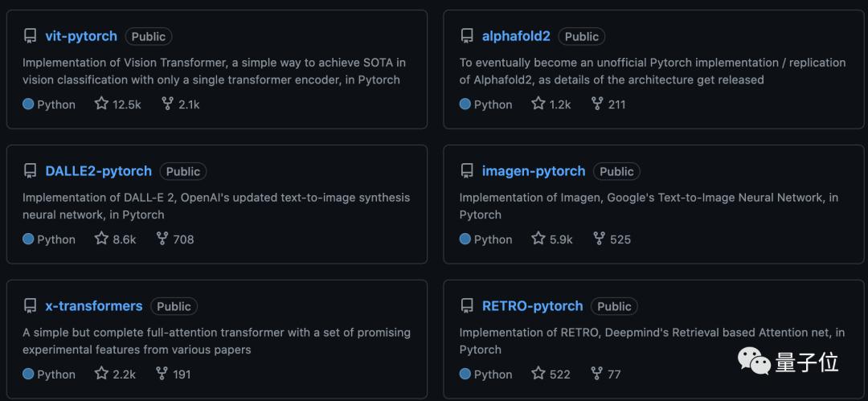Click the fork icon for imagen-pytorch (525)
The height and width of the screenshot is (401, 868).
coord(599,239)
